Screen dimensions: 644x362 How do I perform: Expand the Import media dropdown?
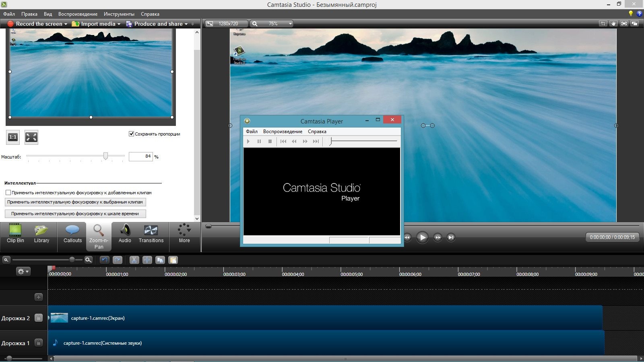tap(119, 24)
